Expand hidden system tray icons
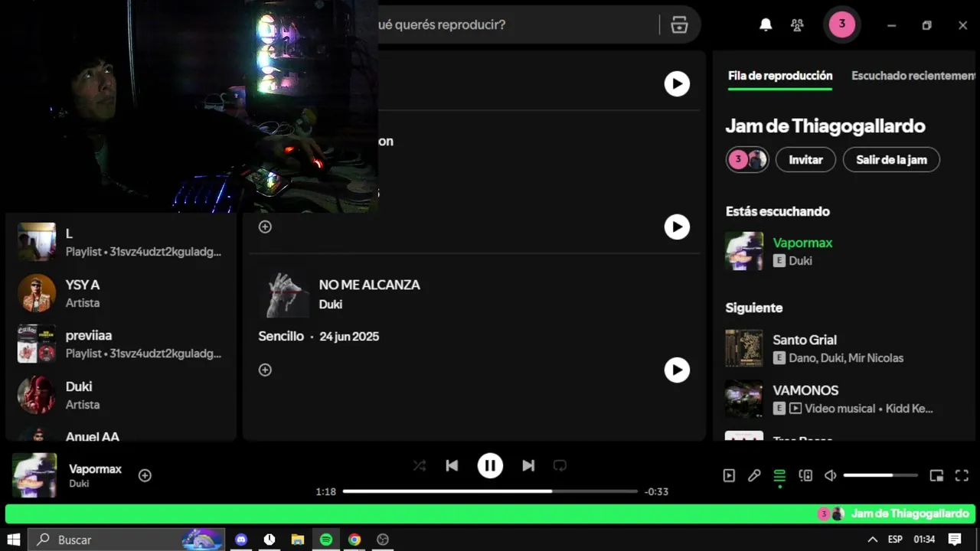The width and height of the screenshot is (980, 551). [872, 540]
